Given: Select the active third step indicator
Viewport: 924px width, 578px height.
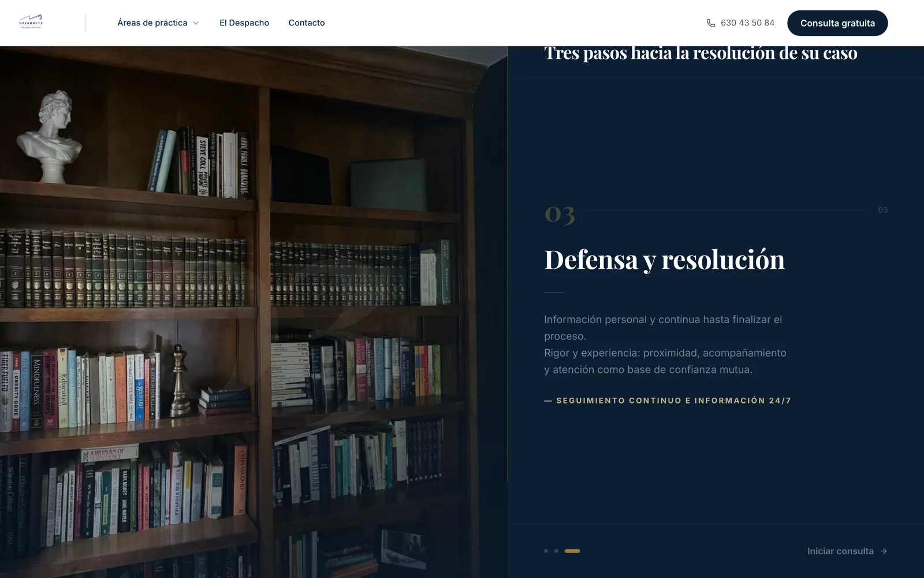Looking at the screenshot, I should (572, 551).
